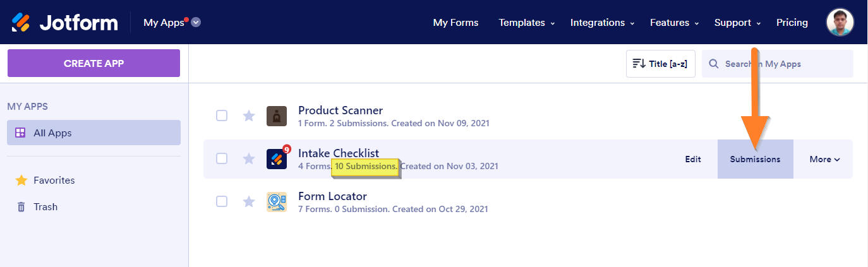Check the Form Locator checkbox
The height and width of the screenshot is (267, 868).
222,201
